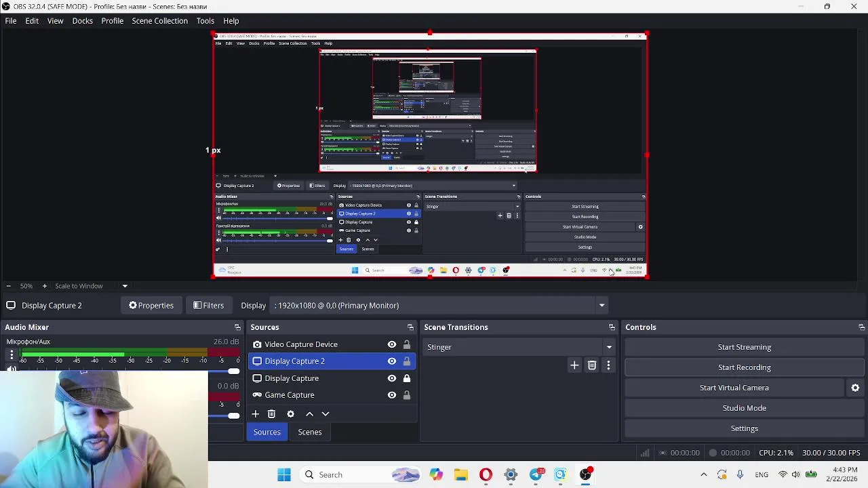
Task: Pop out the Controls dock
Action: pos(861,327)
